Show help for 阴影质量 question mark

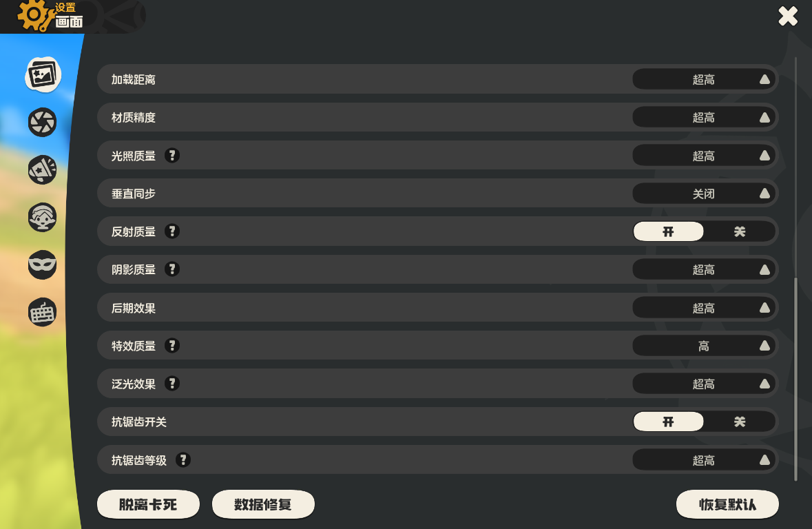172,269
